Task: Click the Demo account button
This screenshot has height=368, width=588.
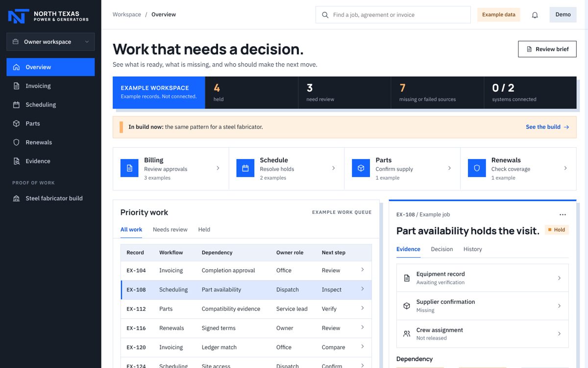Action: pyautogui.click(x=563, y=15)
